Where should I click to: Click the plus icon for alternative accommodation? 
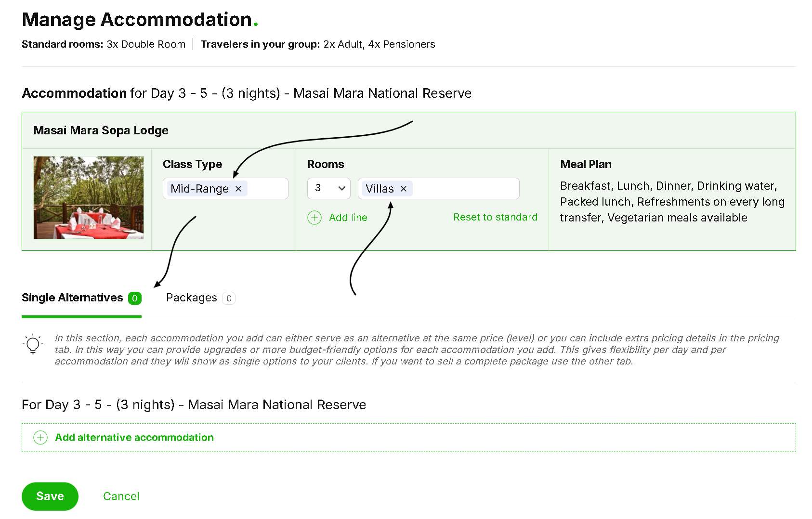tap(40, 438)
